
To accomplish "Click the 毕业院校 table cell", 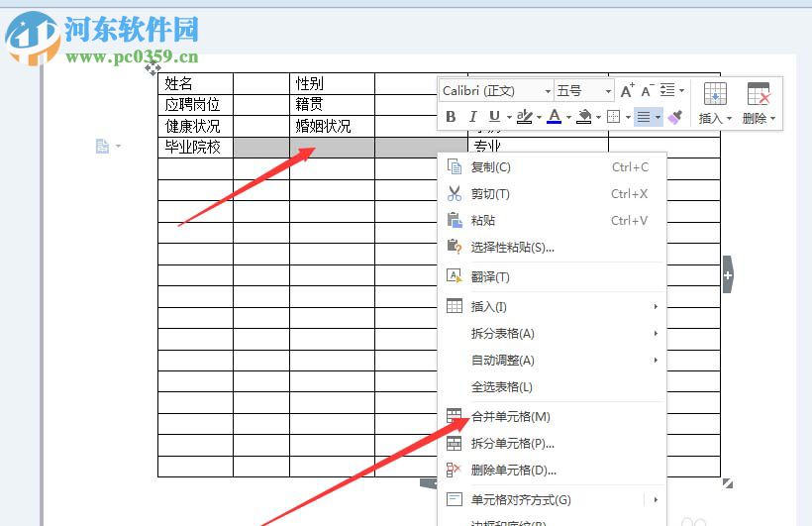I will tap(196, 148).
